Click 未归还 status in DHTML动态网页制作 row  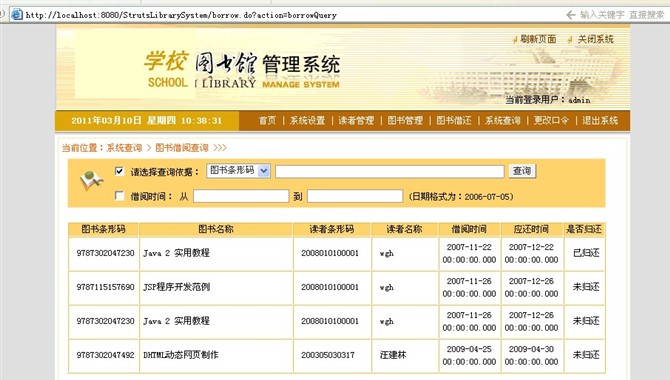click(586, 355)
